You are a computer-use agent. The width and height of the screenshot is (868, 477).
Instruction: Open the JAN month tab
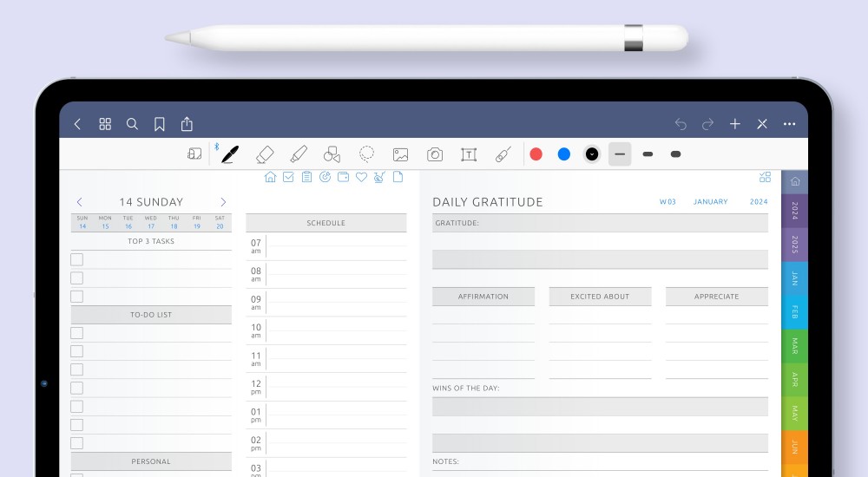coord(794,278)
